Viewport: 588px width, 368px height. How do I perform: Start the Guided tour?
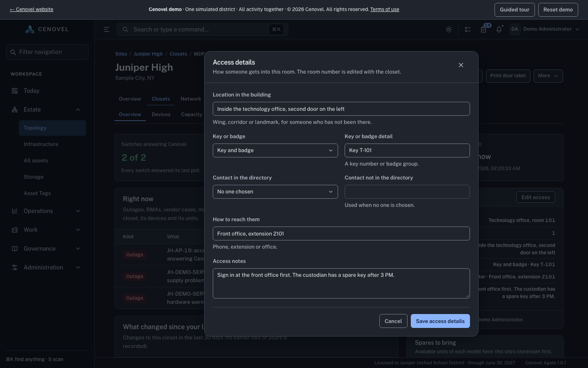click(514, 10)
